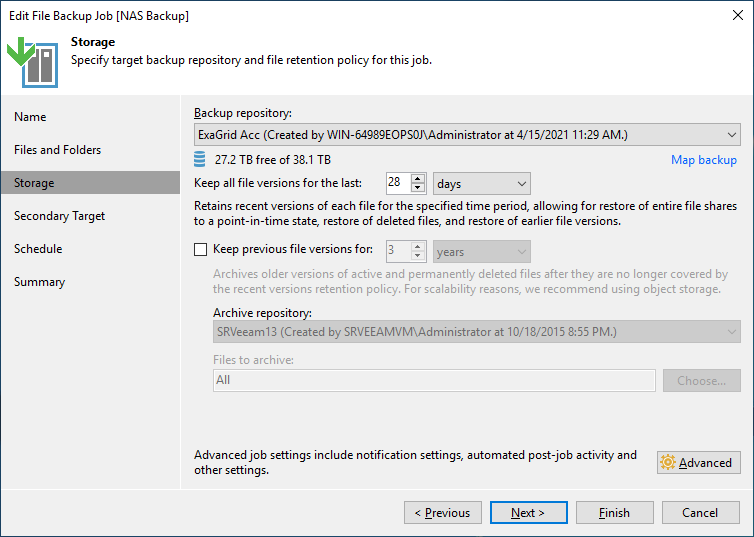754x537 pixels.
Task: Jump to the Summary step
Action: pos(39,282)
